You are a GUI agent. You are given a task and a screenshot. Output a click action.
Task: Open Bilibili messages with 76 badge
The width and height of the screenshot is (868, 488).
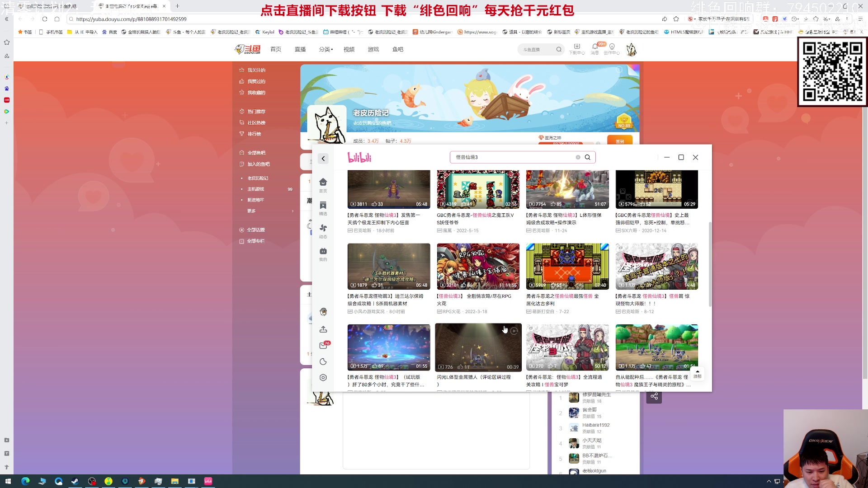pyautogui.click(x=324, y=345)
